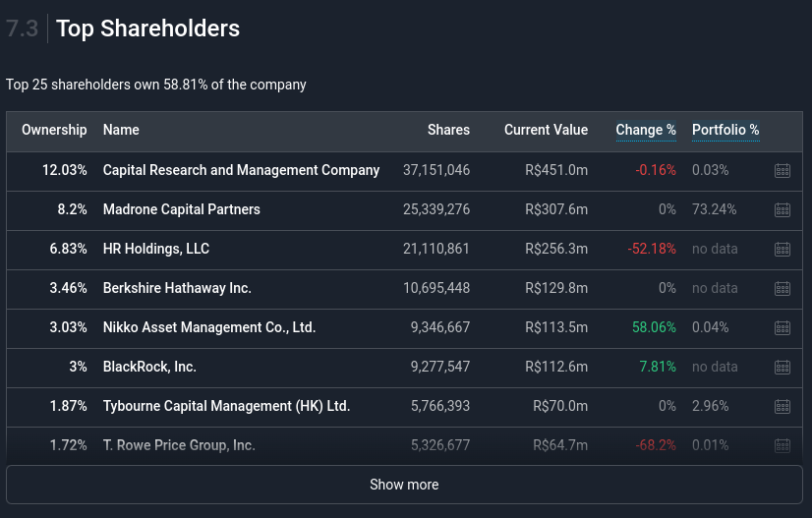Open calendar icon for Tybourne Capital row

click(x=782, y=407)
